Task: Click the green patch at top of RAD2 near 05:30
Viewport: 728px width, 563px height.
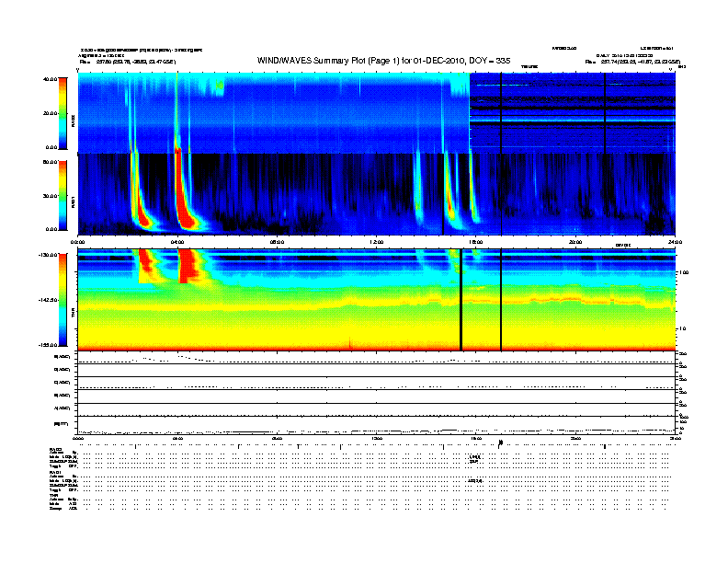Action: pyautogui.click(x=220, y=86)
